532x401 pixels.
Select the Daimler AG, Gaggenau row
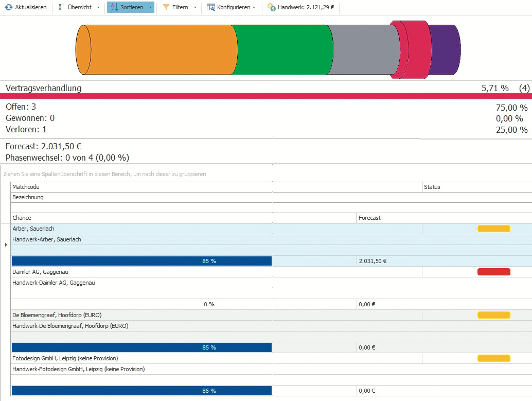click(40, 271)
